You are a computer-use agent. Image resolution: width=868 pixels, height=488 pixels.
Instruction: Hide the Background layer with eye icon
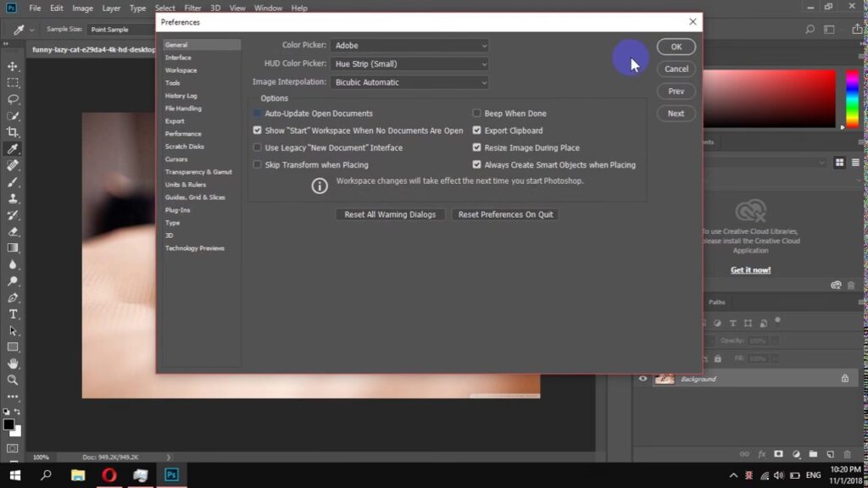[x=643, y=379]
